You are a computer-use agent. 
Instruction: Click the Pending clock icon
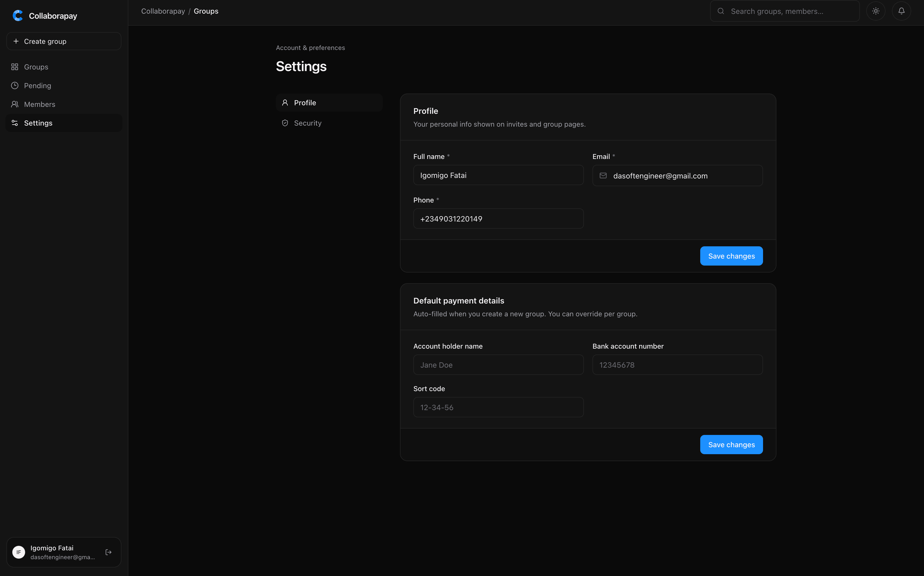point(15,86)
